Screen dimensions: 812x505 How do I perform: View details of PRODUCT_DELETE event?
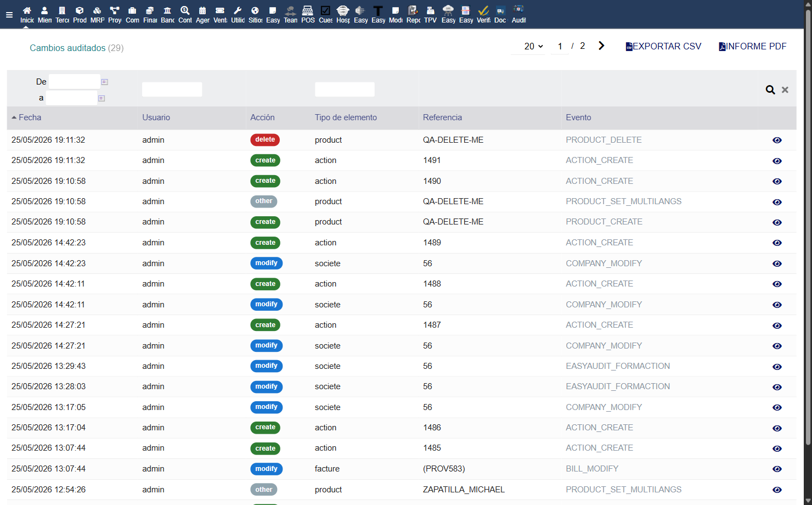777,140
